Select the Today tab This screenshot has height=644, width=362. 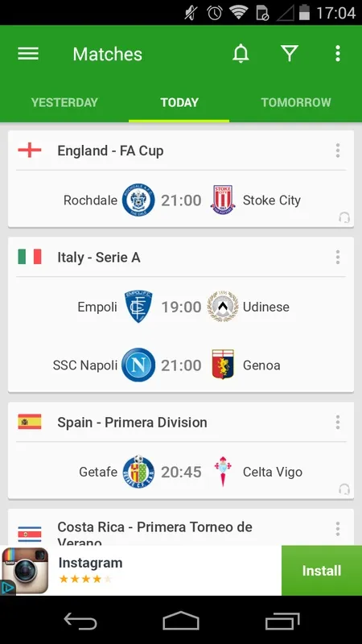click(179, 102)
